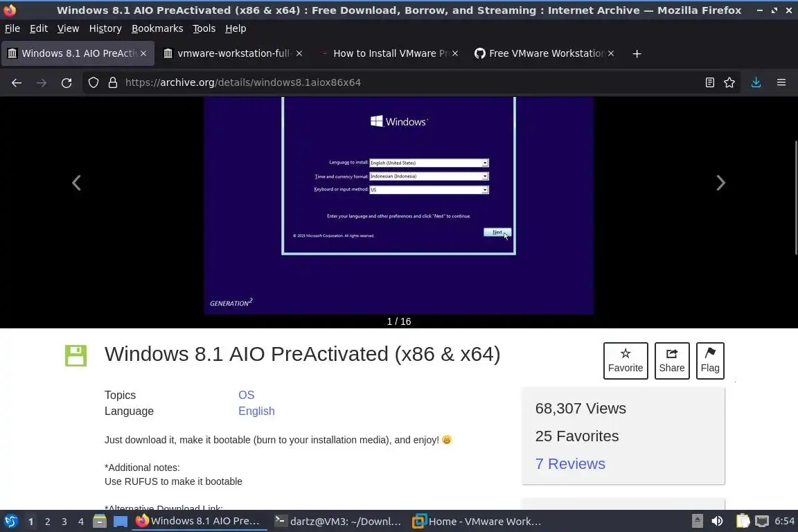Switch to workspace 2 in taskbar

pos(47,522)
